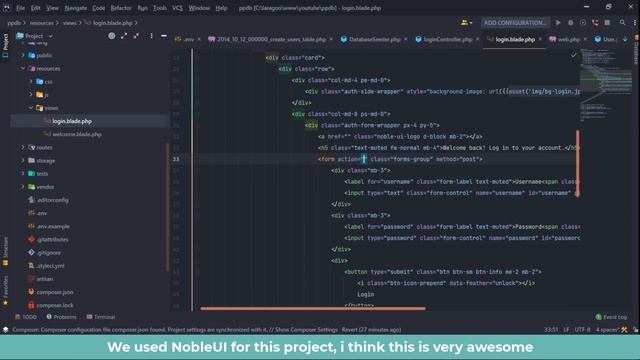Viewport: 640px width, 360px height.
Task: Select login.blade.php in project tree
Action: coord(72,121)
